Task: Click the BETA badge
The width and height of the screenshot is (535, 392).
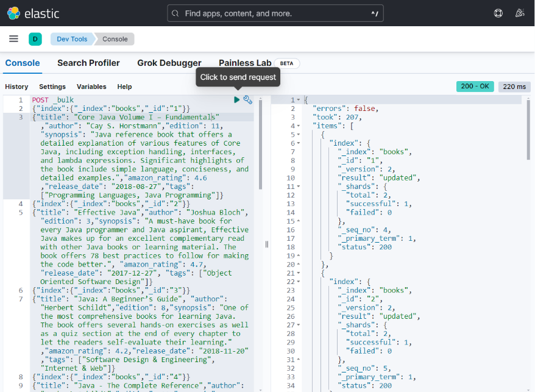Action: (x=286, y=63)
